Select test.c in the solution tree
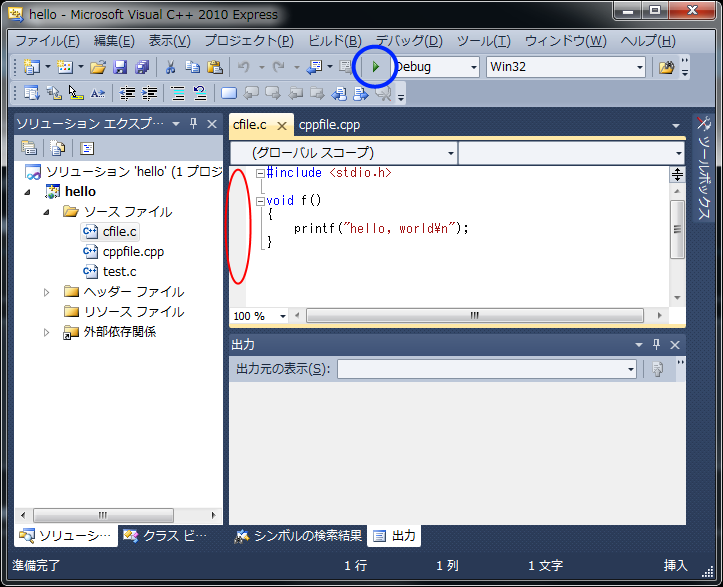Screen dimensions: 723x587 119,271
